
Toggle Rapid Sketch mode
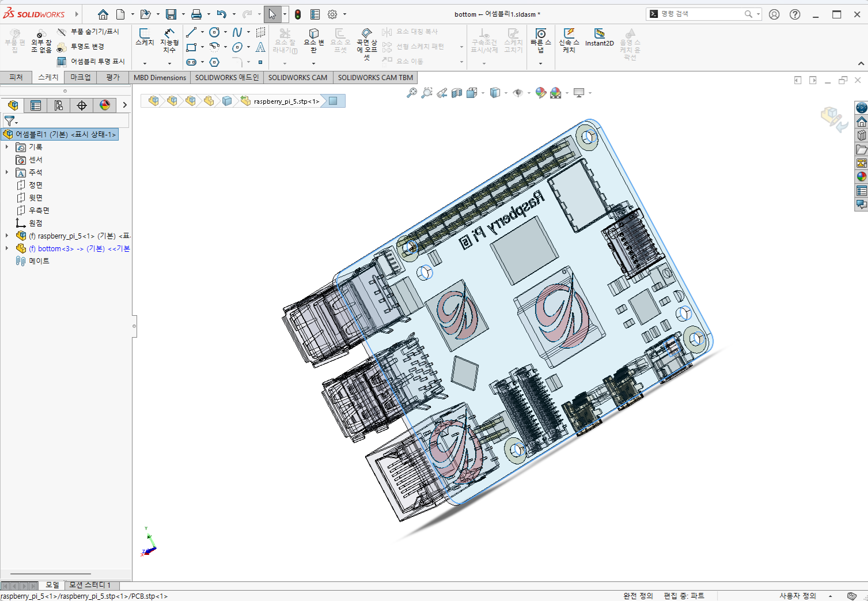pos(569,40)
